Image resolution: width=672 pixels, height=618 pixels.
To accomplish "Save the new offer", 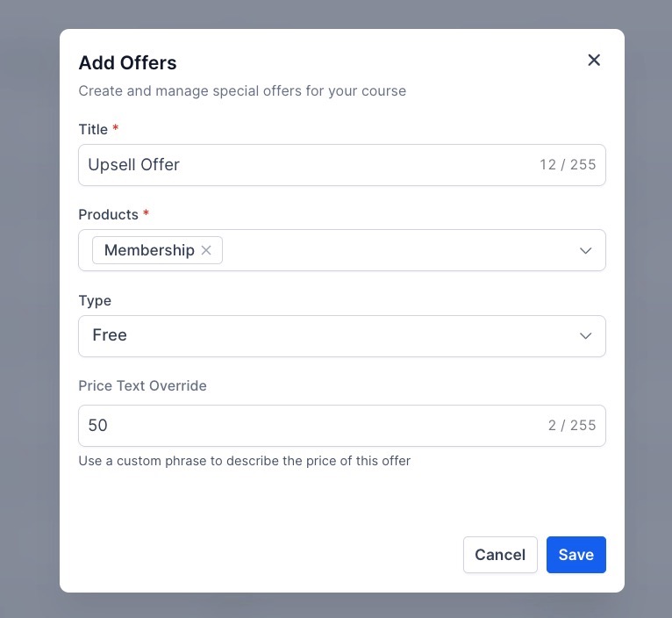I will coord(575,555).
